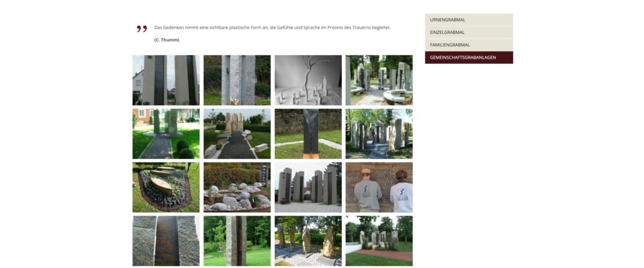Open the white tree model render thumbnail
The width and height of the screenshot is (644, 268).
(x=308, y=80)
